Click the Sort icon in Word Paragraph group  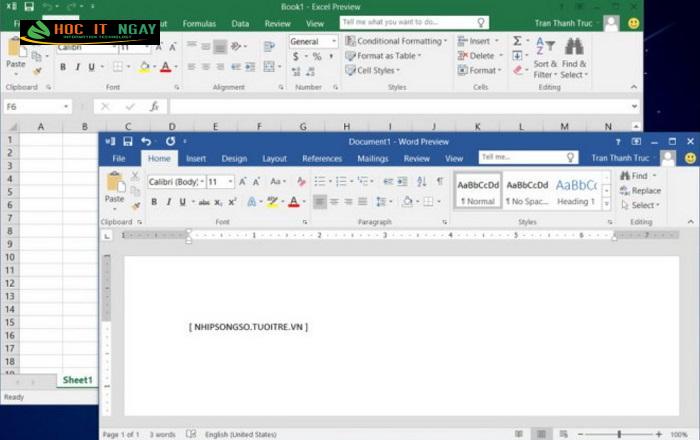421,181
